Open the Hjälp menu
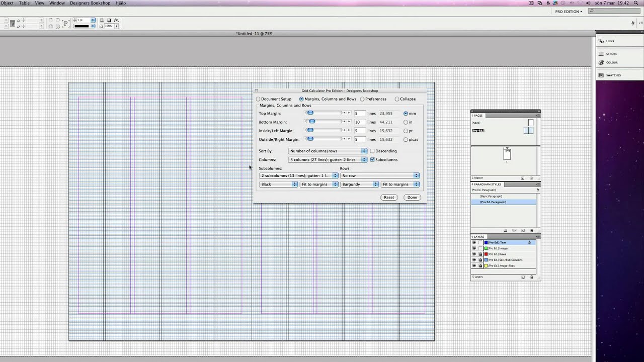The image size is (644, 362). [121, 3]
